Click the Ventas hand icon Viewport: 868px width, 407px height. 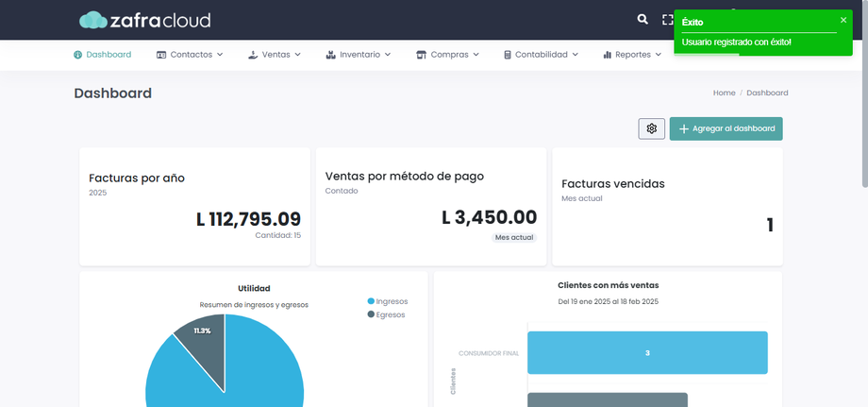(x=253, y=54)
